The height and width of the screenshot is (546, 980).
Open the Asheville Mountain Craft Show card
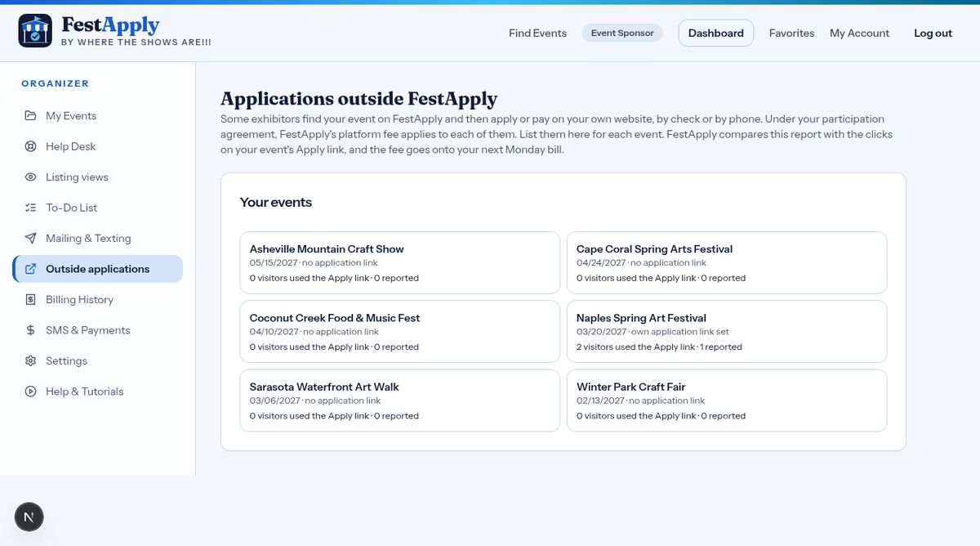point(400,262)
